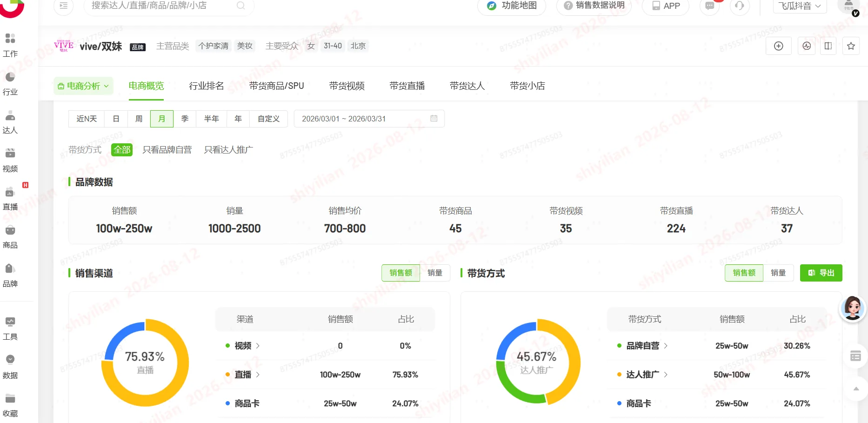
Task: Open 销售数据说明 help button
Action: coord(594,6)
